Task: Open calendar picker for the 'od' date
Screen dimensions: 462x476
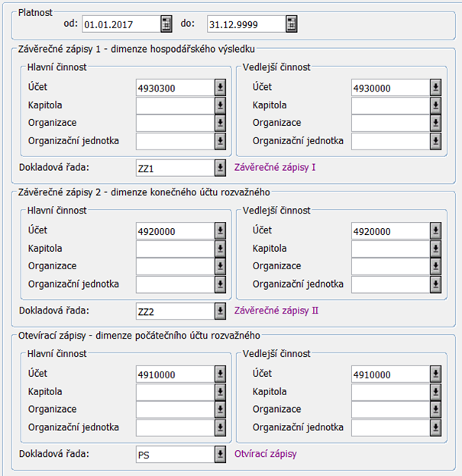Action: tap(166, 24)
